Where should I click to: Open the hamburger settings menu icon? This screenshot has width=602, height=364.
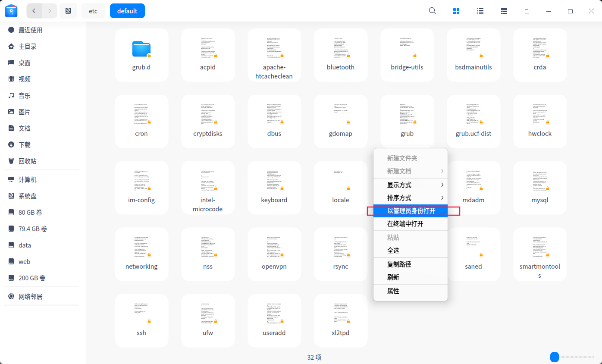[x=527, y=11]
